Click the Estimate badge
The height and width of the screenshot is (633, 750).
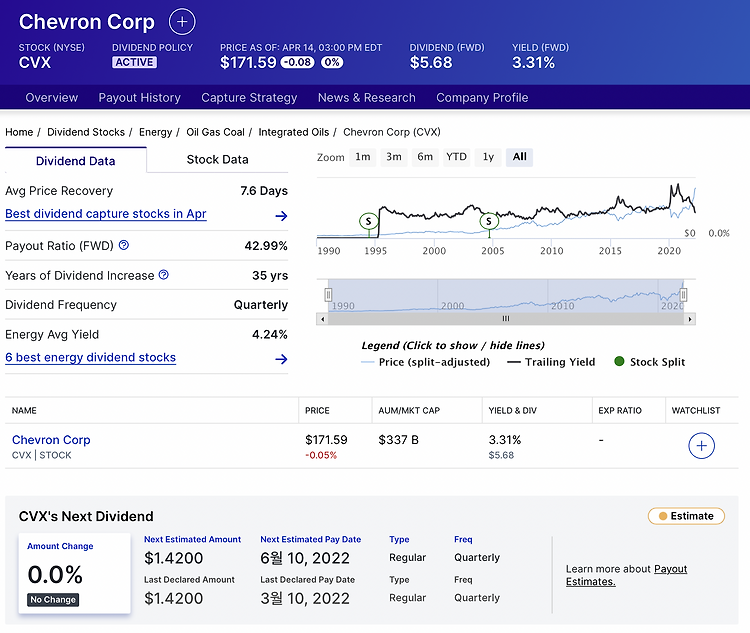(x=686, y=516)
